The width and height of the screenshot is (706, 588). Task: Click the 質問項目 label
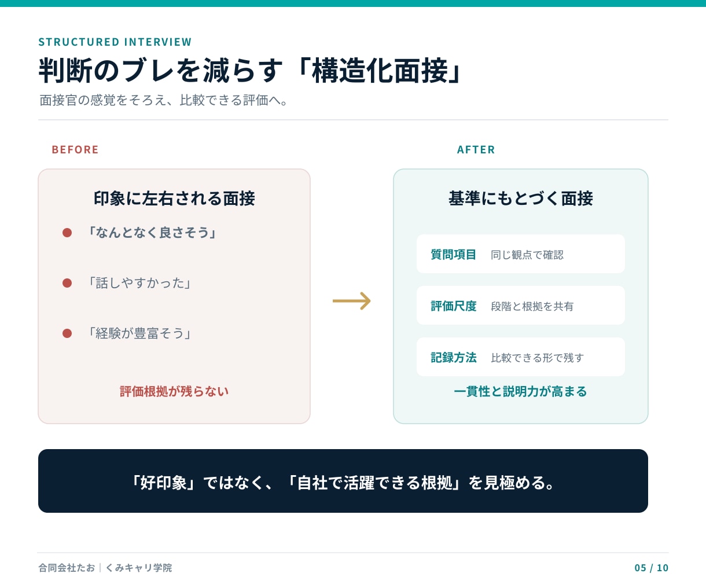[x=454, y=255]
